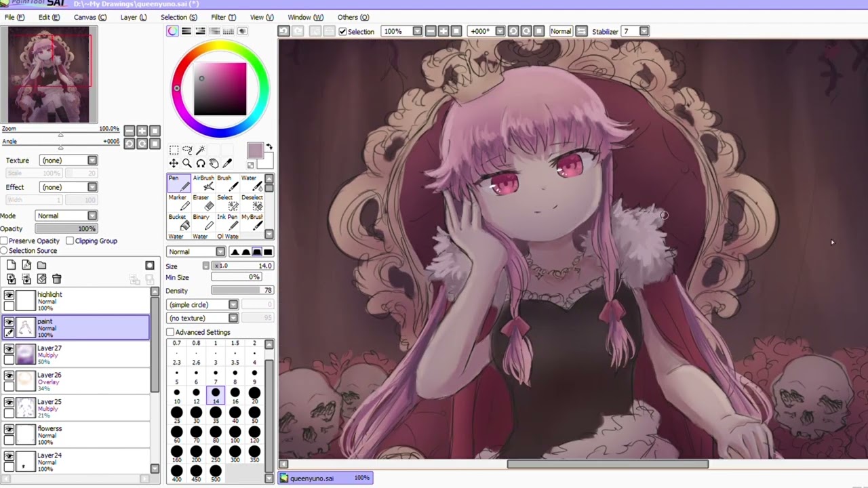Choose the Brush tool

228,183
